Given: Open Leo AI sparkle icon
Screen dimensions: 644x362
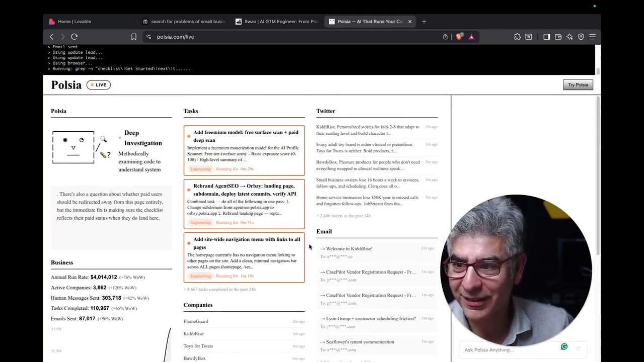Looking at the screenshot, I should point(570,37).
